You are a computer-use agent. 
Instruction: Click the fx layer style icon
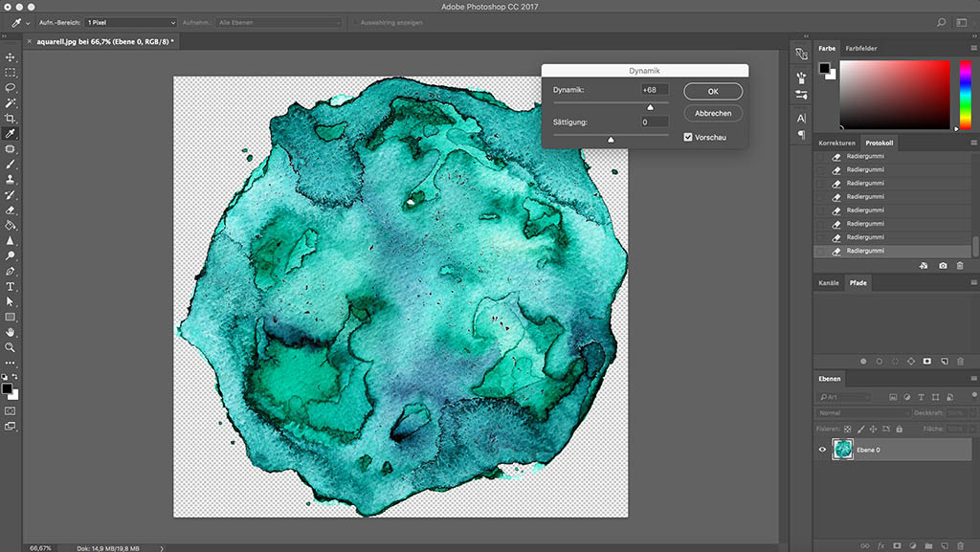point(880,546)
